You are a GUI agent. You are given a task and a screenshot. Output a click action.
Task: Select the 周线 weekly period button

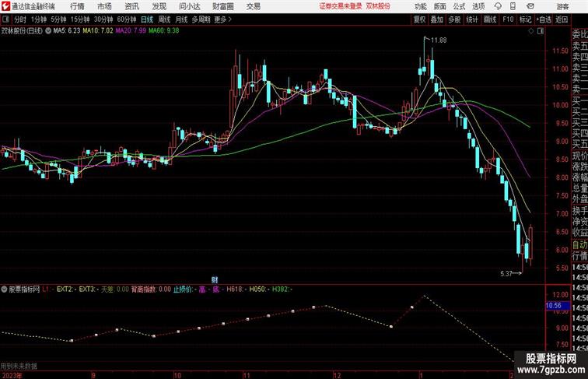(164, 19)
